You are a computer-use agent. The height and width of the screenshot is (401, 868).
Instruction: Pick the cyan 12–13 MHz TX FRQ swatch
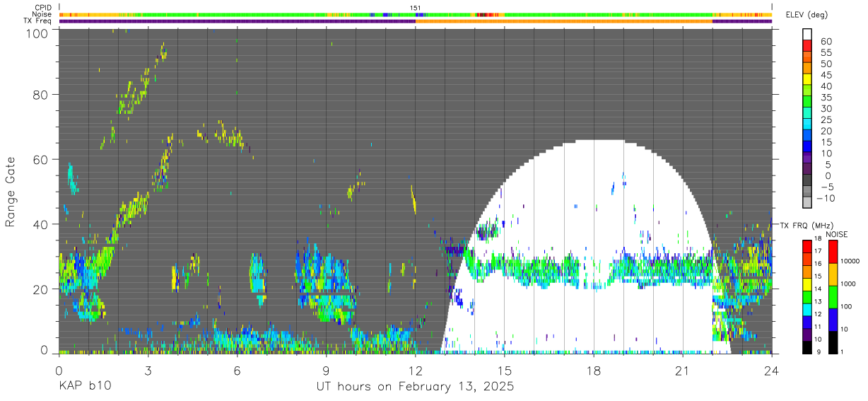click(807, 309)
